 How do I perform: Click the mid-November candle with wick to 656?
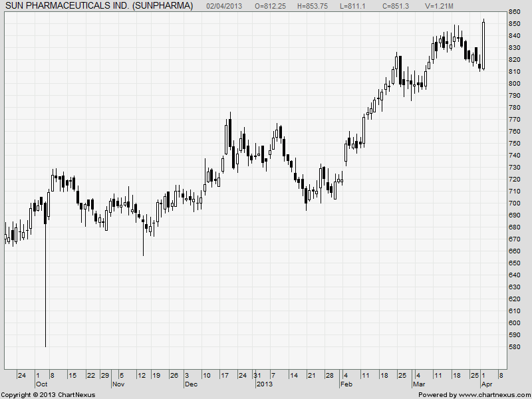pyautogui.click(x=143, y=235)
